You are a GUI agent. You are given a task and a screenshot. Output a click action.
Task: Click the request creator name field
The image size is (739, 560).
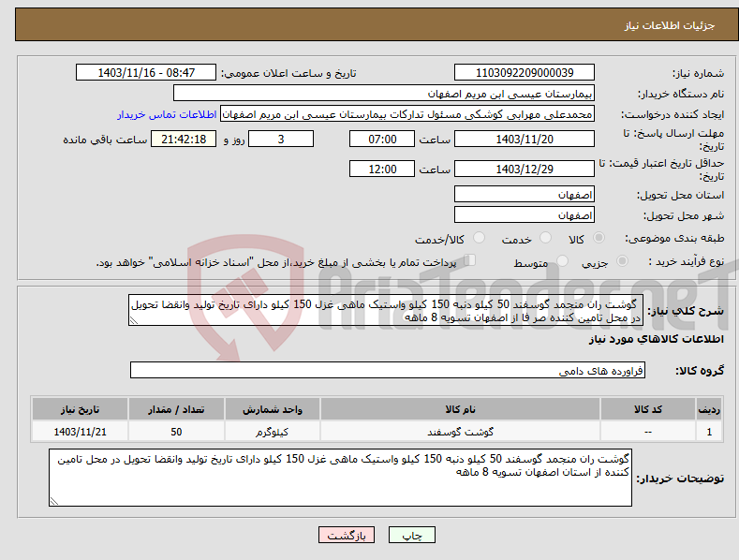pos(407,114)
